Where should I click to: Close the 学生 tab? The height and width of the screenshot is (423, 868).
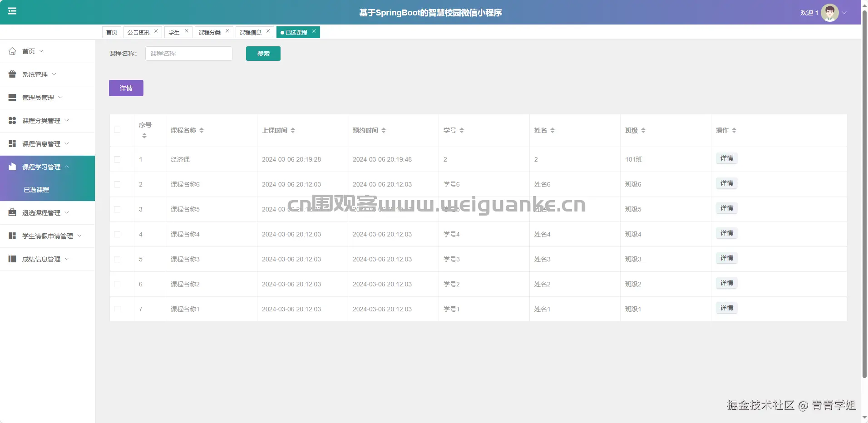(x=186, y=31)
